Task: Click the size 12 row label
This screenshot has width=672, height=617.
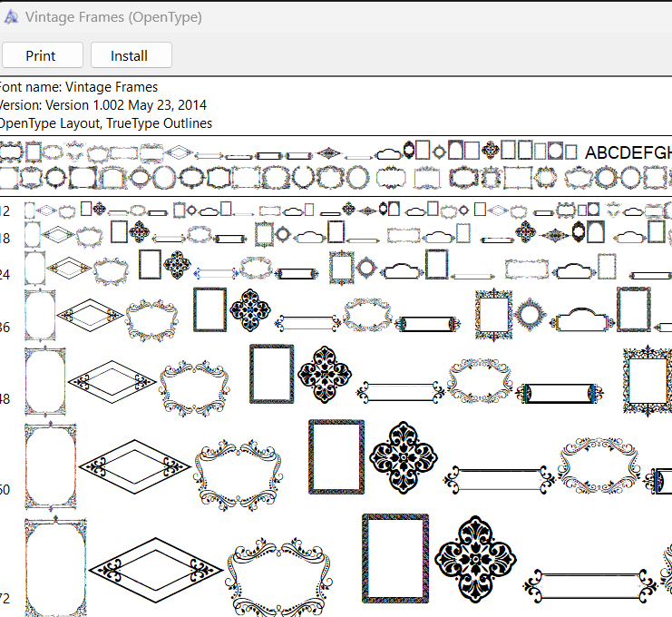Action: [5, 211]
